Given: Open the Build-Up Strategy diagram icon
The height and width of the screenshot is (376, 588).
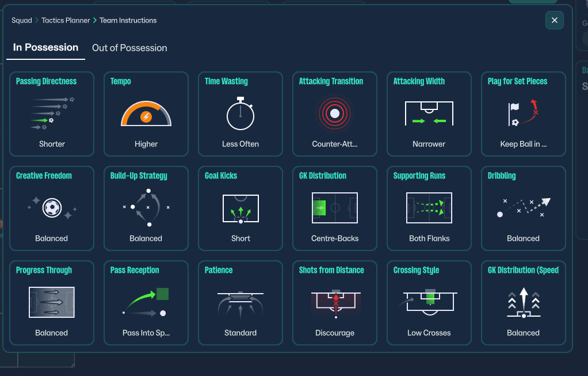Looking at the screenshot, I should [x=146, y=207].
